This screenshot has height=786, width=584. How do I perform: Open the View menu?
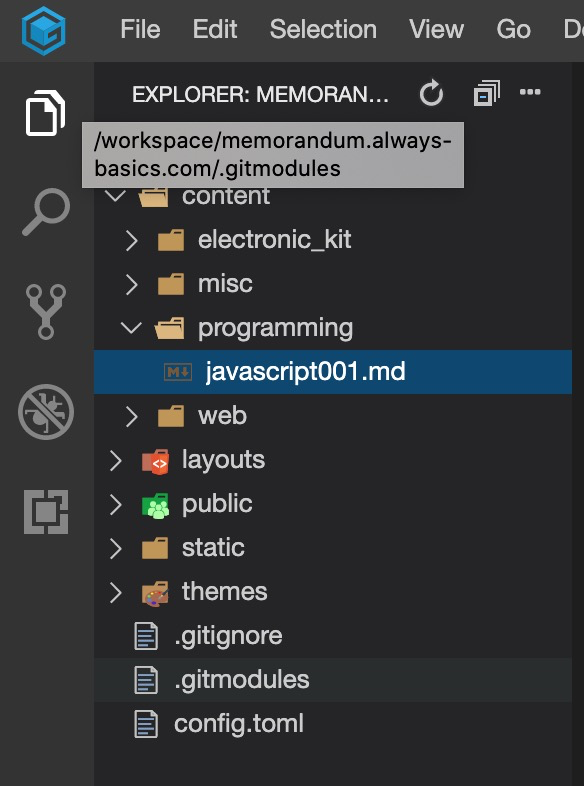point(436,30)
